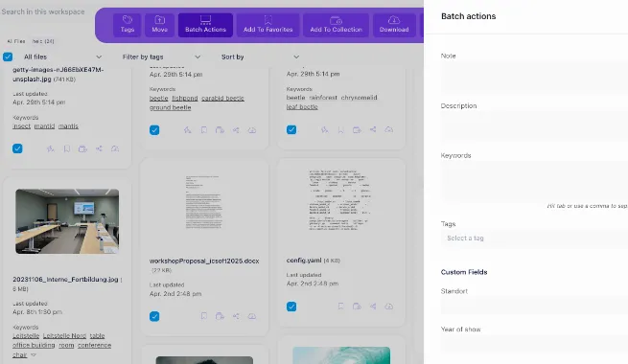Open the 'carabid beetle' keyword link
The width and height of the screenshot is (628, 364).
[222, 98]
